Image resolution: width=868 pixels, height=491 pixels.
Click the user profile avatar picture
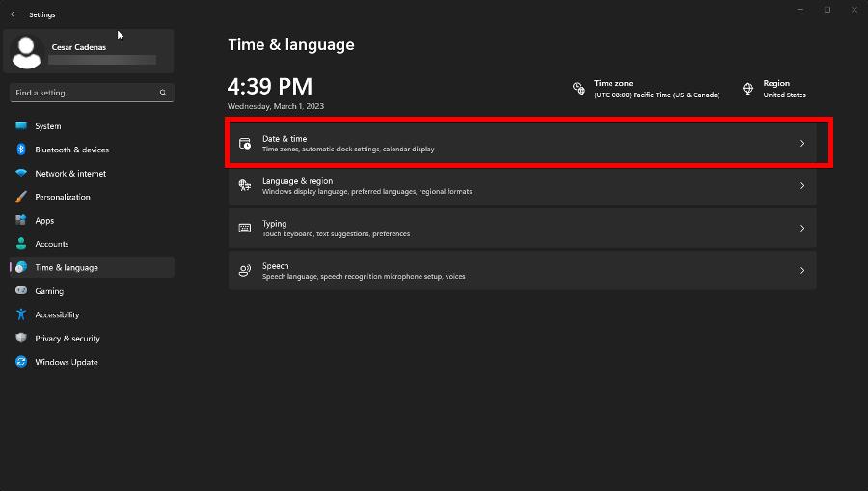pos(26,52)
